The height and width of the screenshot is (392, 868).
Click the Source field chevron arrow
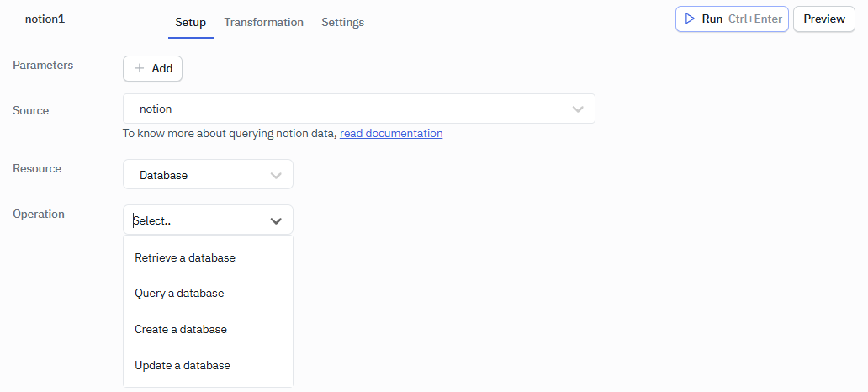point(578,109)
